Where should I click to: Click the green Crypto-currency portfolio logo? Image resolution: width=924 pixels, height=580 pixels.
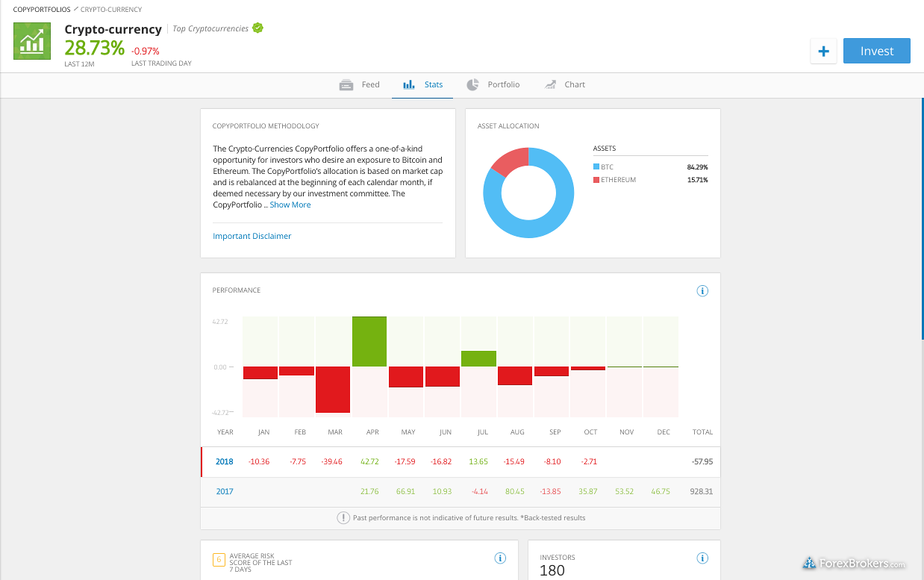(x=32, y=41)
